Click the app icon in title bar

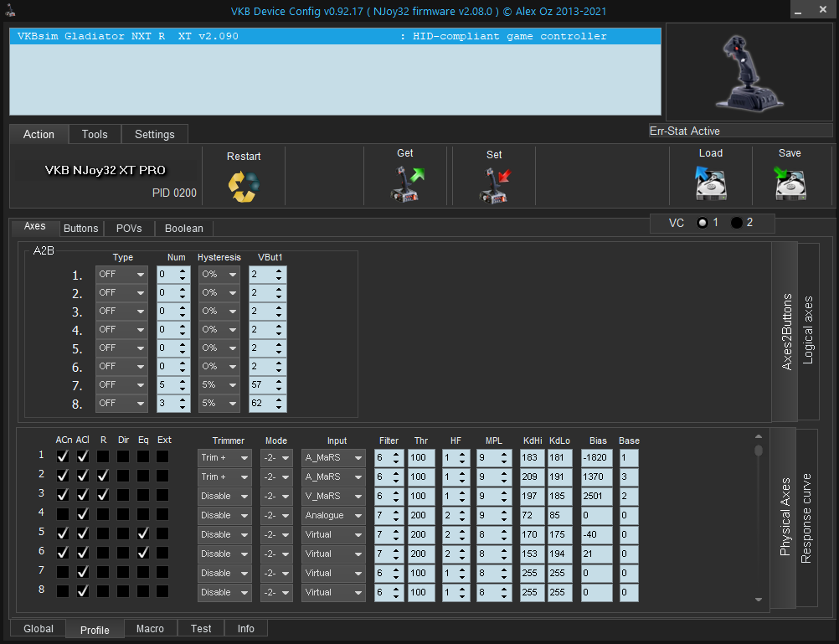click(x=10, y=10)
